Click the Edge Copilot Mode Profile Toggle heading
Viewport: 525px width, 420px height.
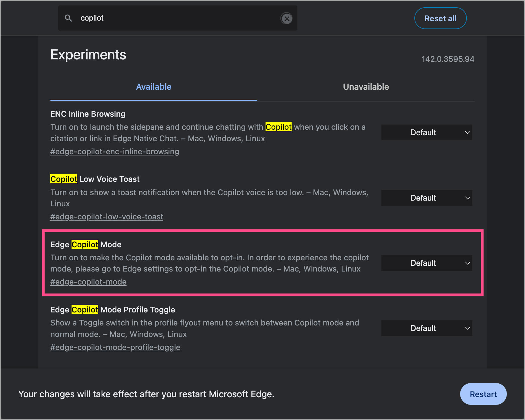pyautogui.click(x=113, y=310)
